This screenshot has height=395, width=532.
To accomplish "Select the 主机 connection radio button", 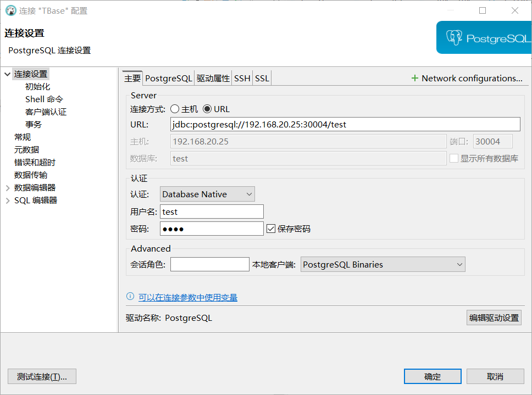I will pos(175,109).
